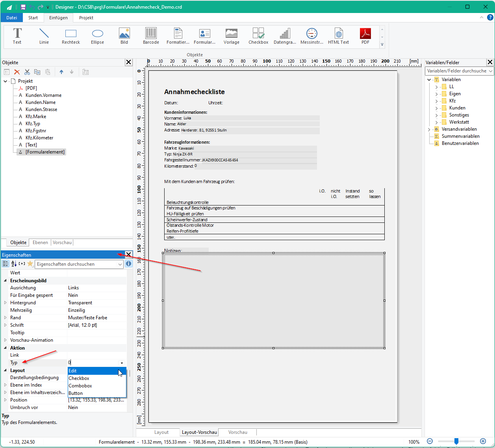Zoom in with the plus icon
495x448 pixels.
[x=483, y=441]
